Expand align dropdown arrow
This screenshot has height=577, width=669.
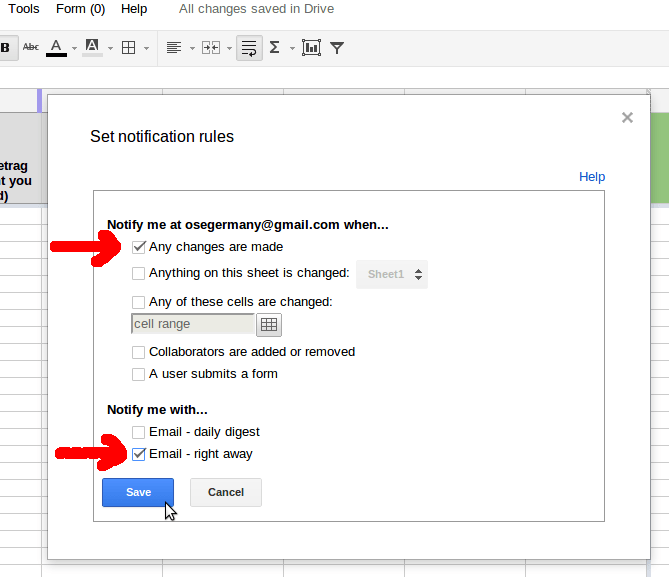192,48
